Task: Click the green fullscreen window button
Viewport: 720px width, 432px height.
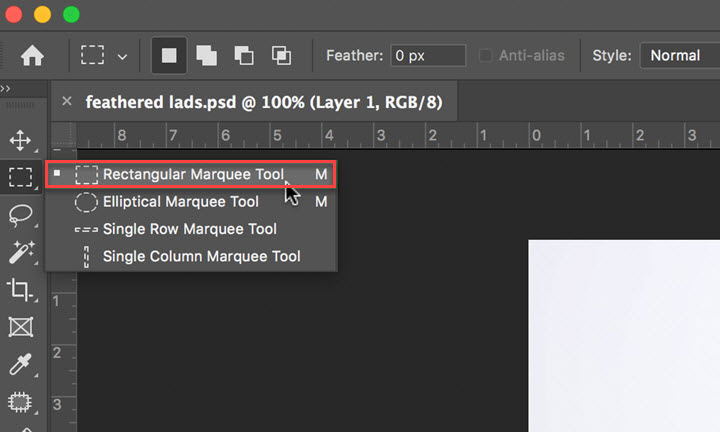Action: coord(71,14)
